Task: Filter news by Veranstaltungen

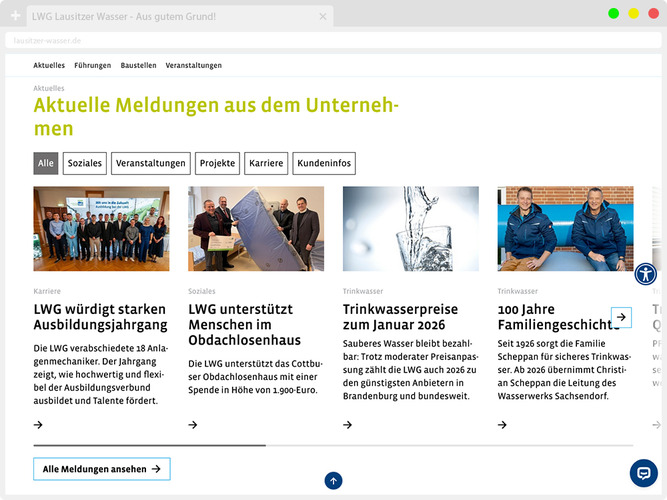Action: [151, 163]
